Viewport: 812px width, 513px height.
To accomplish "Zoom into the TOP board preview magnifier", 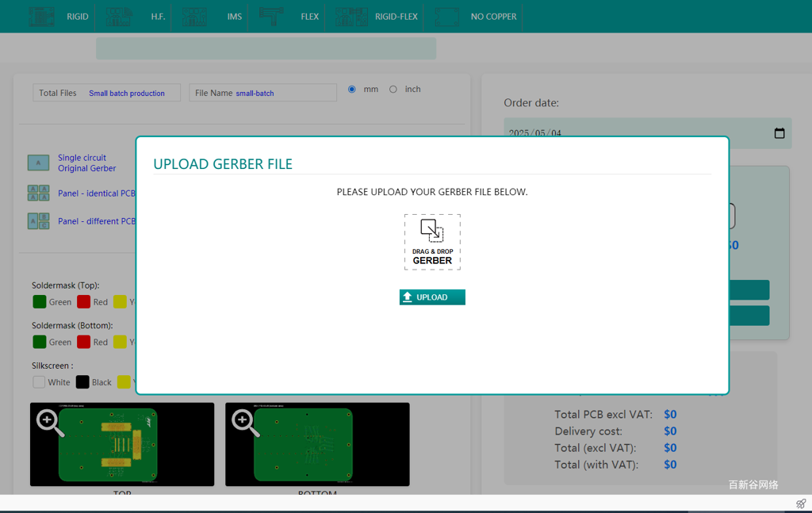I will pos(50,423).
